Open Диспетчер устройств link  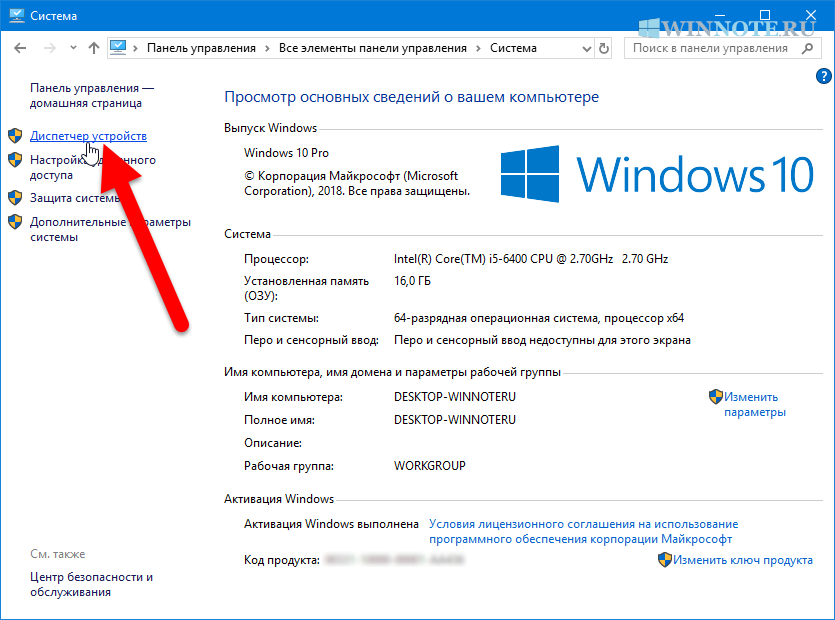(x=88, y=136)
